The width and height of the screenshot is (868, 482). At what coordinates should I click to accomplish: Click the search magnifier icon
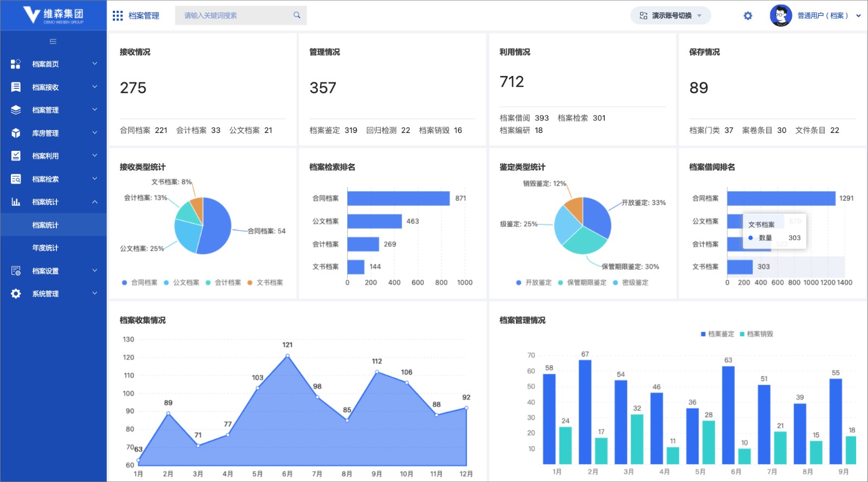point(297,15)
